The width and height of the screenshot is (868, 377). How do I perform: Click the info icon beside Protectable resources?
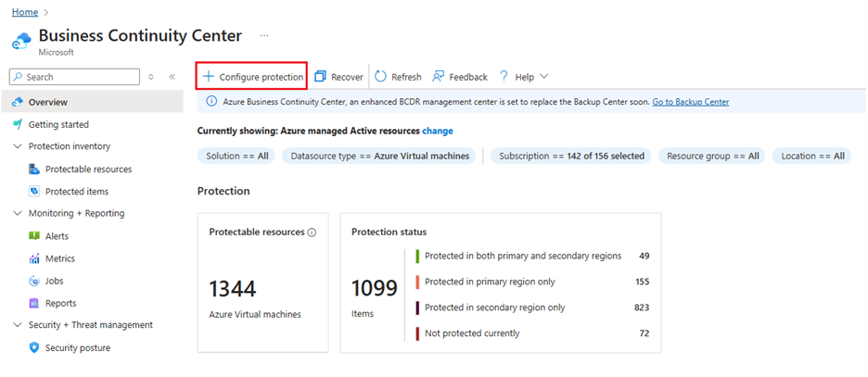point(312,232)
